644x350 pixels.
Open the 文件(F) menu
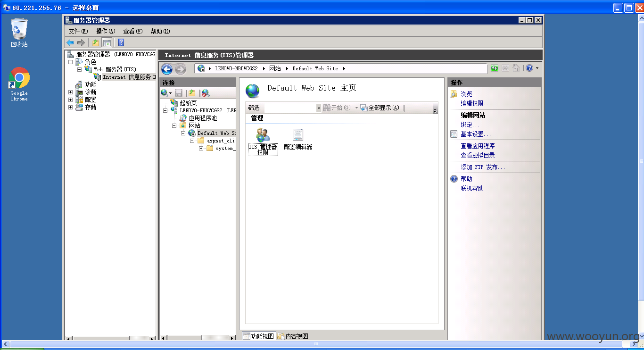pyautogui.click(x=78, y=31)
